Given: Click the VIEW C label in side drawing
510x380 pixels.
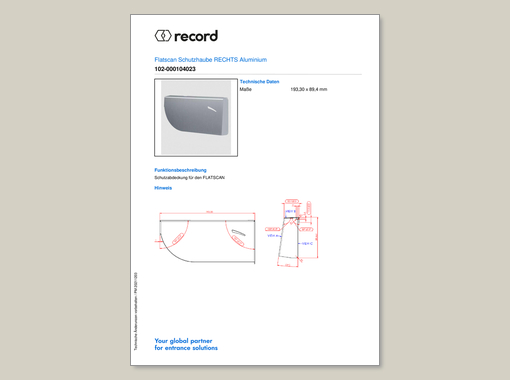Looking at the screenshot, I should pos(307,244).
